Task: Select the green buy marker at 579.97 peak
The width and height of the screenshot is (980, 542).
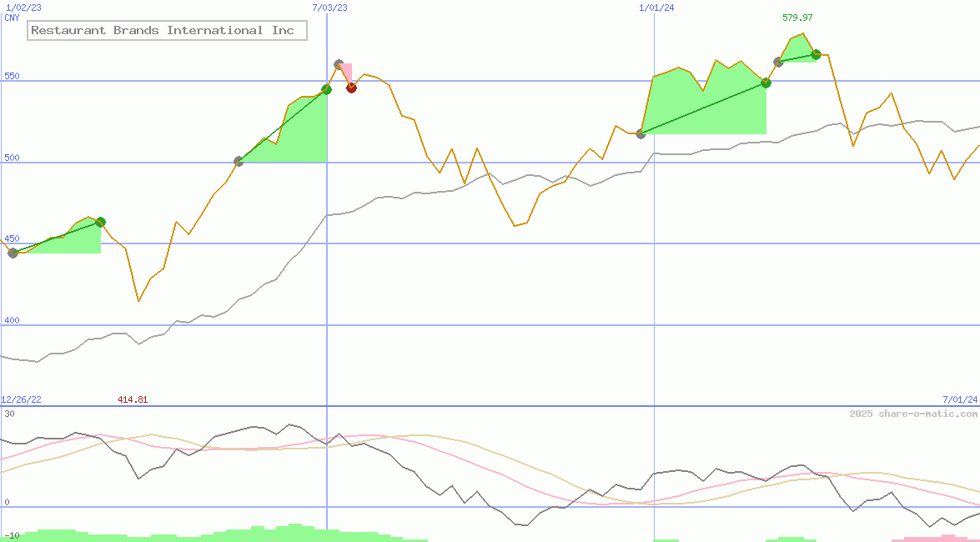Action: 815,55
